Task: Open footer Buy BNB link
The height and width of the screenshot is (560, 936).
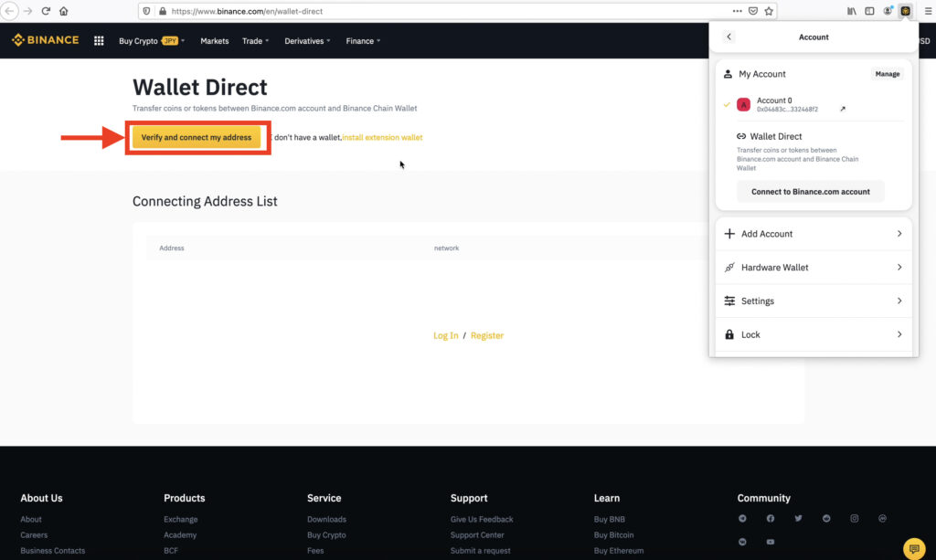Action: (610, 519)
